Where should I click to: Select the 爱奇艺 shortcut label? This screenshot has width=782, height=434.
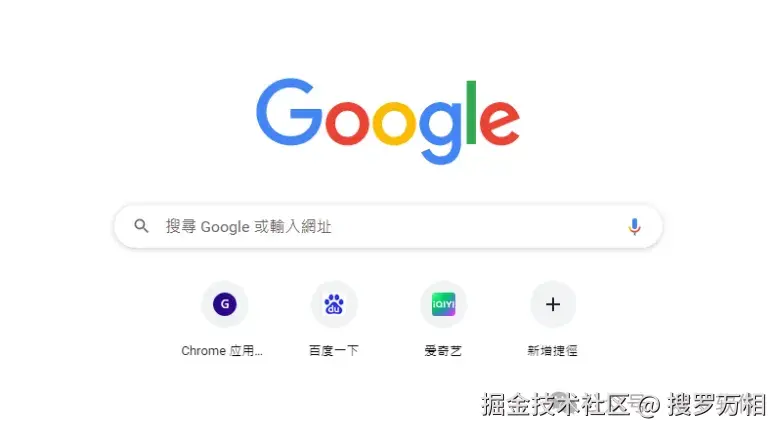(443, 351)
